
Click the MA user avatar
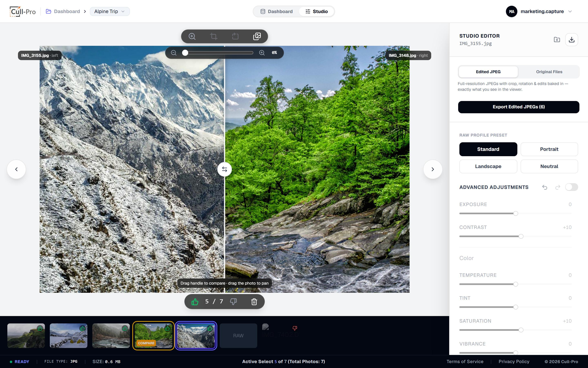coord(511,11)
